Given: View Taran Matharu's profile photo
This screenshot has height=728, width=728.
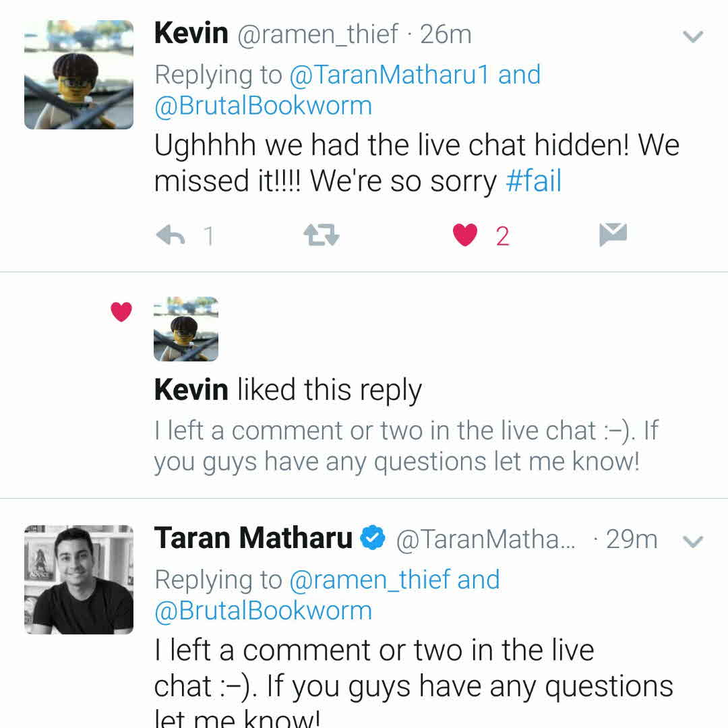Looking at the screenshot, I should 79,580.
